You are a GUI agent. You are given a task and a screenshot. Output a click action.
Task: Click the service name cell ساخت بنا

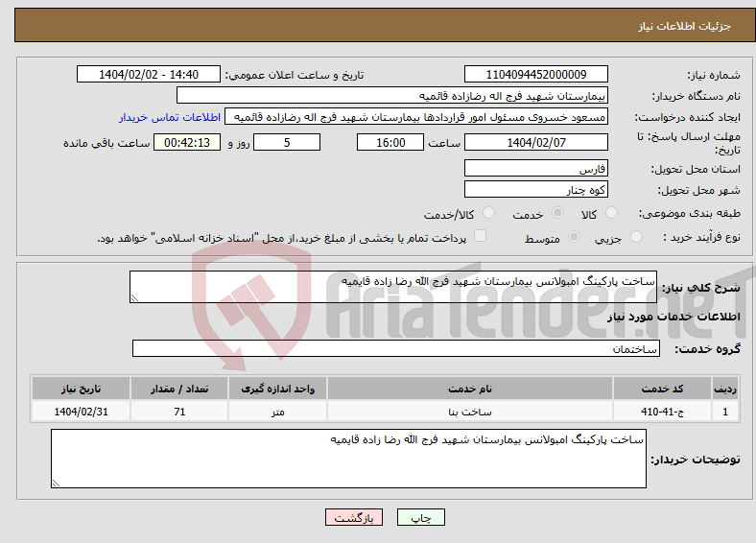[469, 412]
